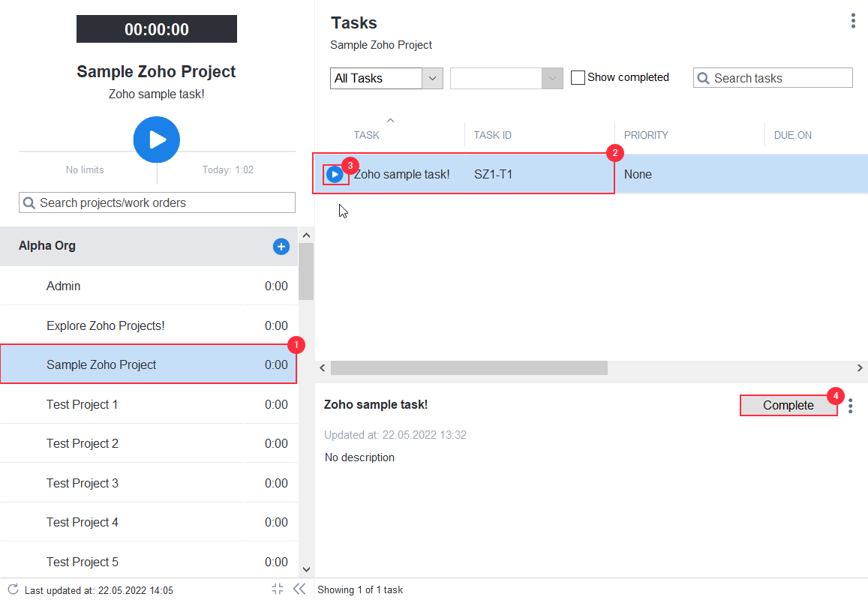Click the 00:00:00 timer display

(x=157, y=28)
